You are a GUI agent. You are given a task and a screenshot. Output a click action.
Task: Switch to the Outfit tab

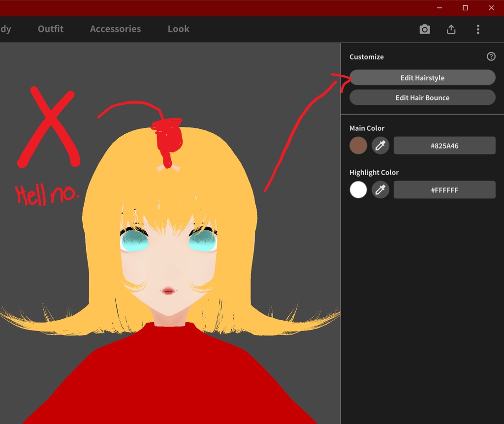(50, 29)
